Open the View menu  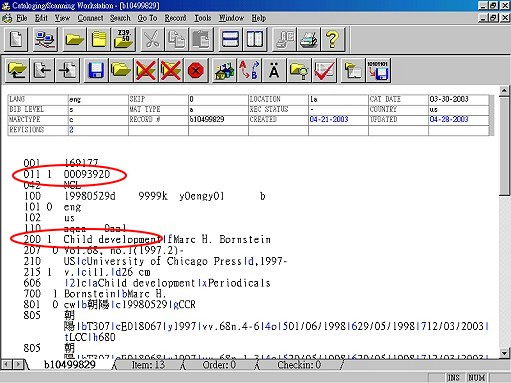click(62, 18)
